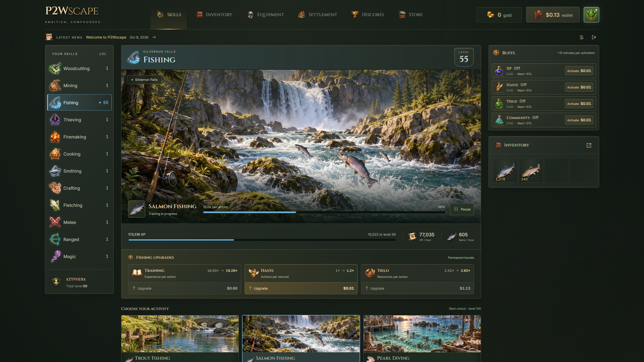Screen dimensions: 644x362
Task: Select the Woodcutting skill icon
Action: (55, 68)
